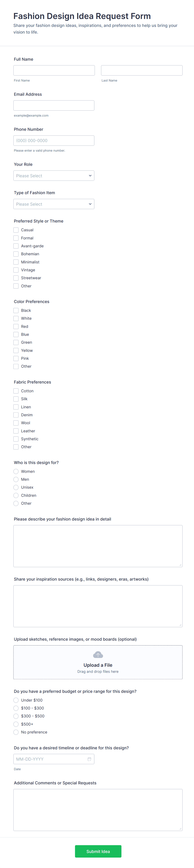Select the No preference budget radio
194x868 pixels.
[x=16, y=732]
